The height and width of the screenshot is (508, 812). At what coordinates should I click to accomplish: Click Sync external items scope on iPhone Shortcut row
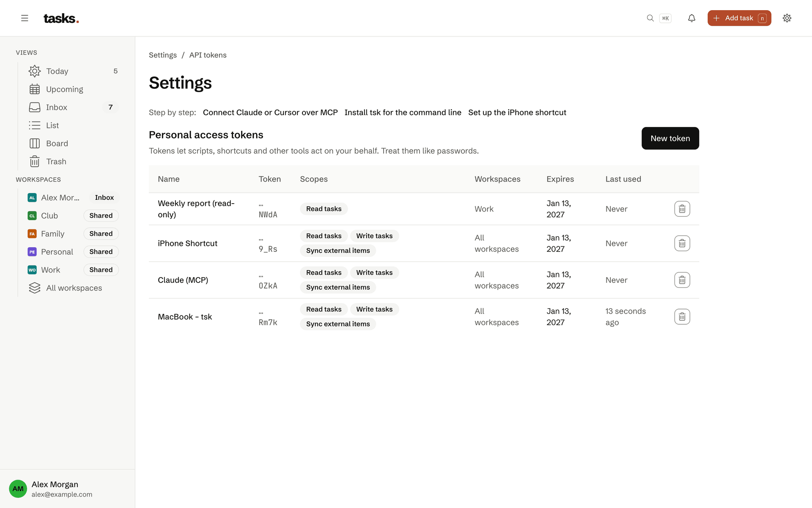[338, 251]
